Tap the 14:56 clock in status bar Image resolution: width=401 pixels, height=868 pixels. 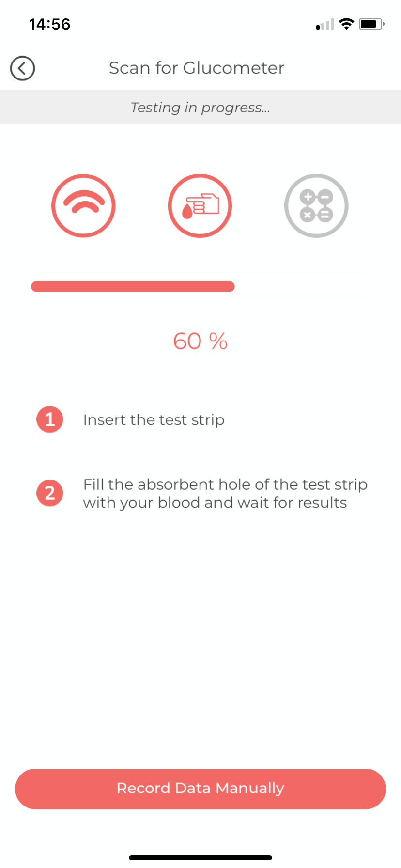pos(50,24)
